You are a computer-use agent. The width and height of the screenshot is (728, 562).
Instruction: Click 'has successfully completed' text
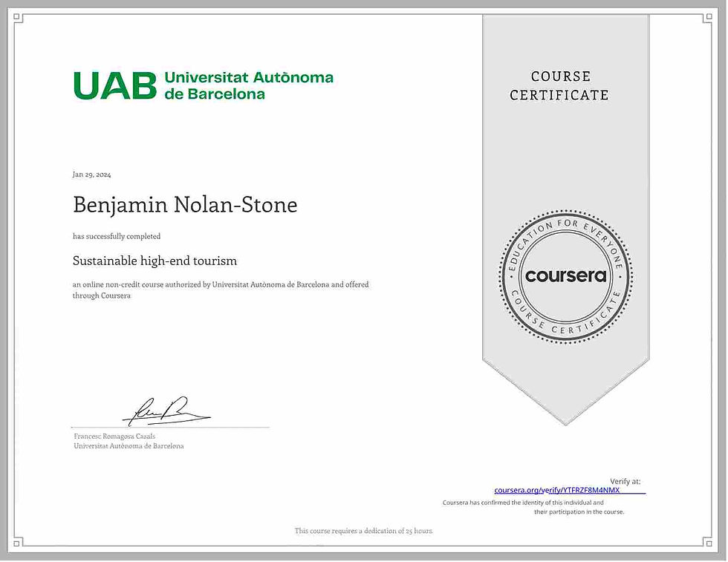(x=117, y=236)
